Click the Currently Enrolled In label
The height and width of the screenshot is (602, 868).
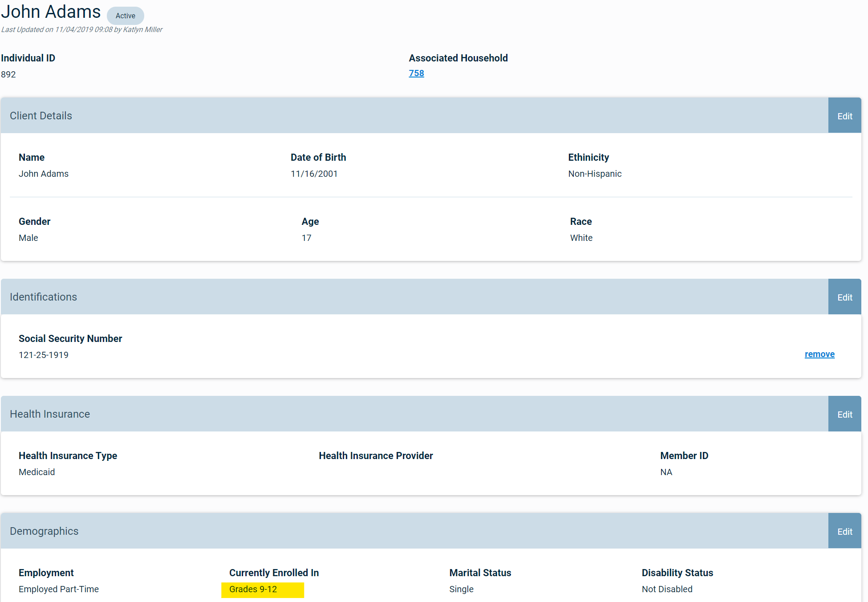[x=274, y=573]
